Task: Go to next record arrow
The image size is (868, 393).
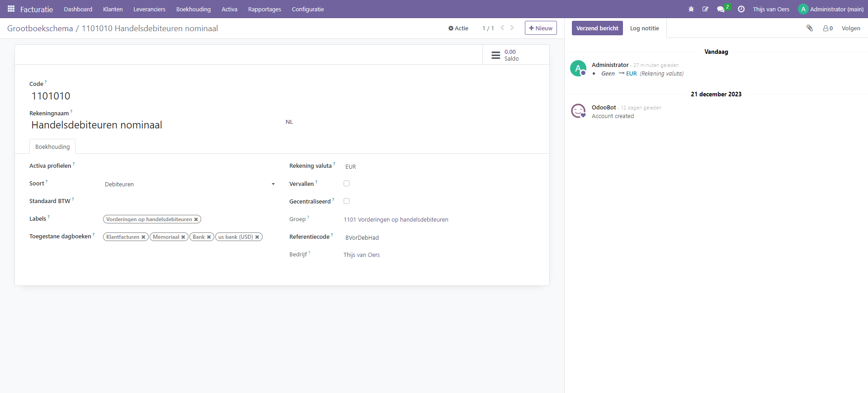Action: click(512, 28)
